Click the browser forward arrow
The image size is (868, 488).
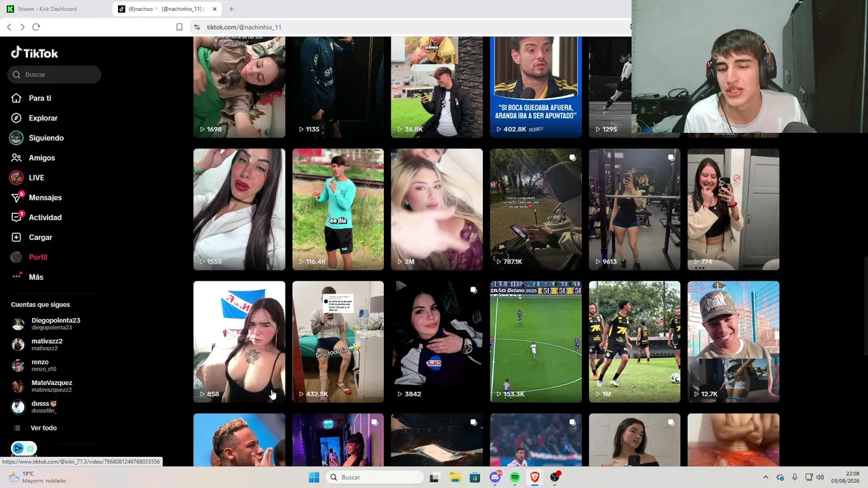click(x=22, y=27)
